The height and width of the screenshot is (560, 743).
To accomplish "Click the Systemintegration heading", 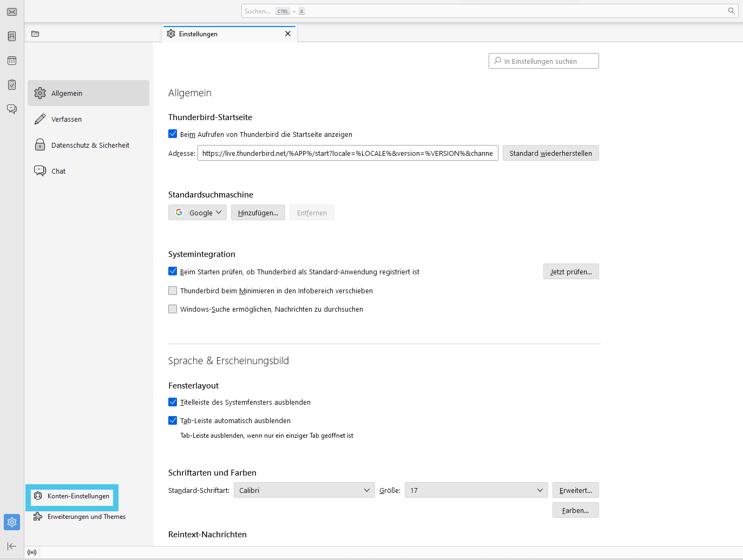I will [x=202, y=254].
